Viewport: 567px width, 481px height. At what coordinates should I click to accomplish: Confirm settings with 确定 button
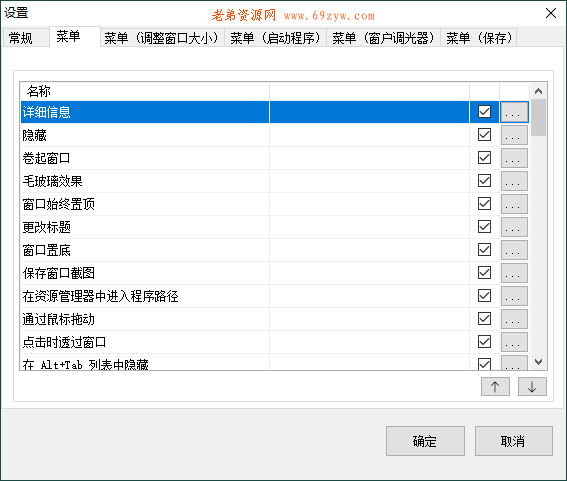[425, 441]
